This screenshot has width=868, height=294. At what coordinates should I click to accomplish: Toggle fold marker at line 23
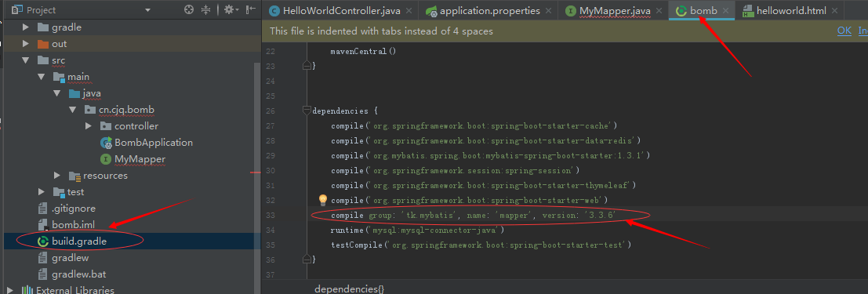click(x=307, y=66)
